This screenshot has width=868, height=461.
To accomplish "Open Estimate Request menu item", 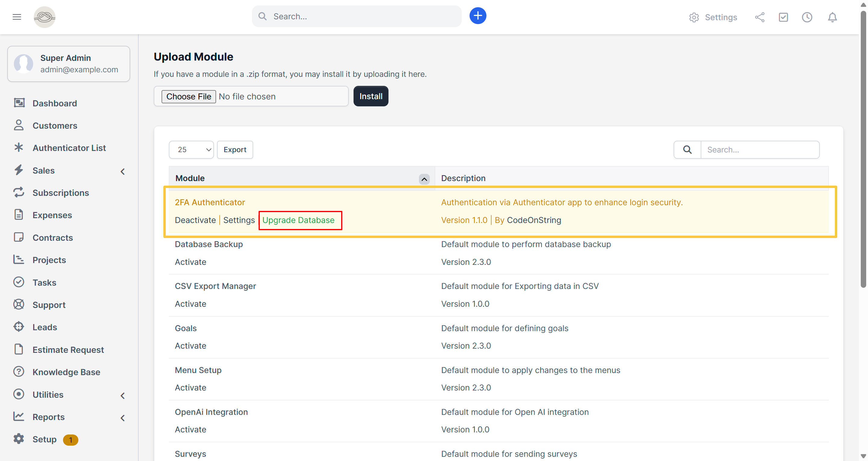I will (69, 350).
